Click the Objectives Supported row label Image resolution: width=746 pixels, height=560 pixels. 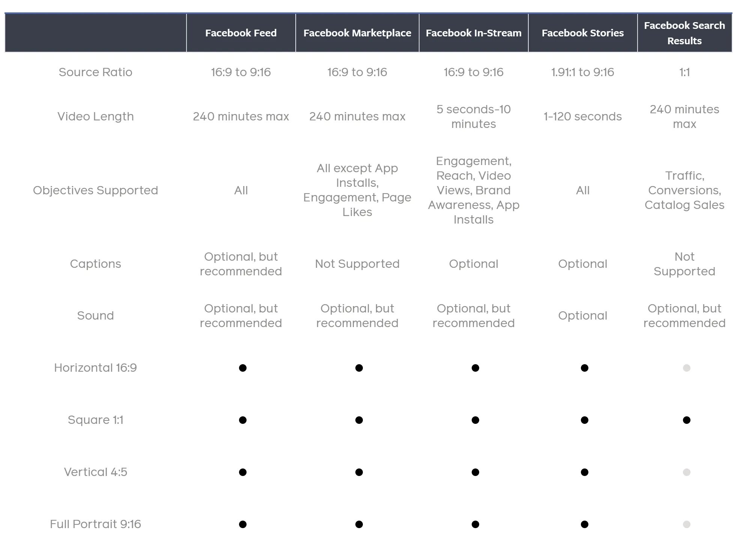coord(95,190)
